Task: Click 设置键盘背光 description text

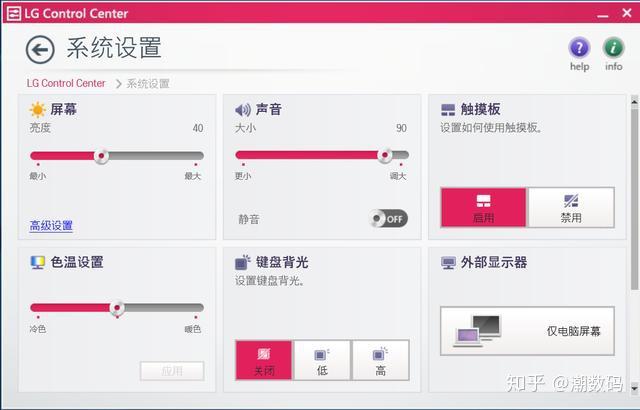Action: (x=269, y=281)
